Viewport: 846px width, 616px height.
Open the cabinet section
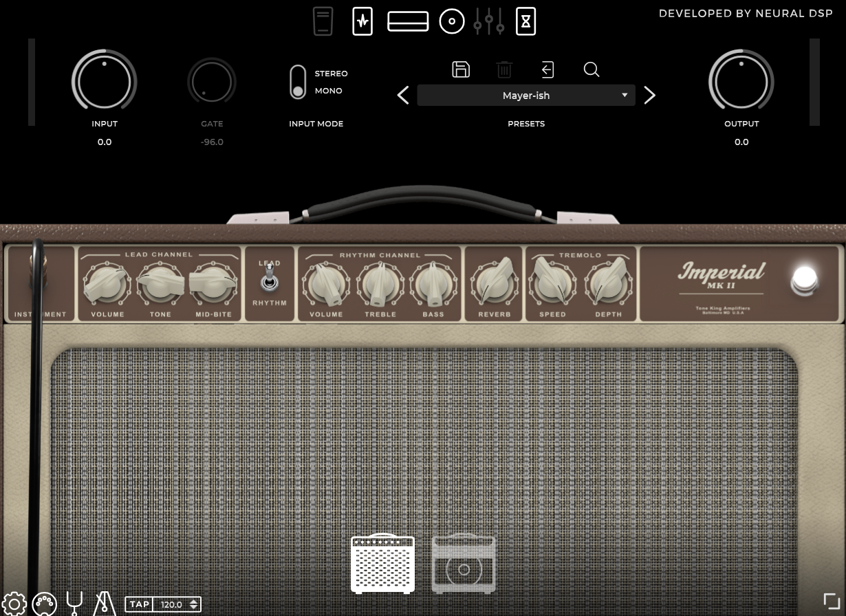452,21
